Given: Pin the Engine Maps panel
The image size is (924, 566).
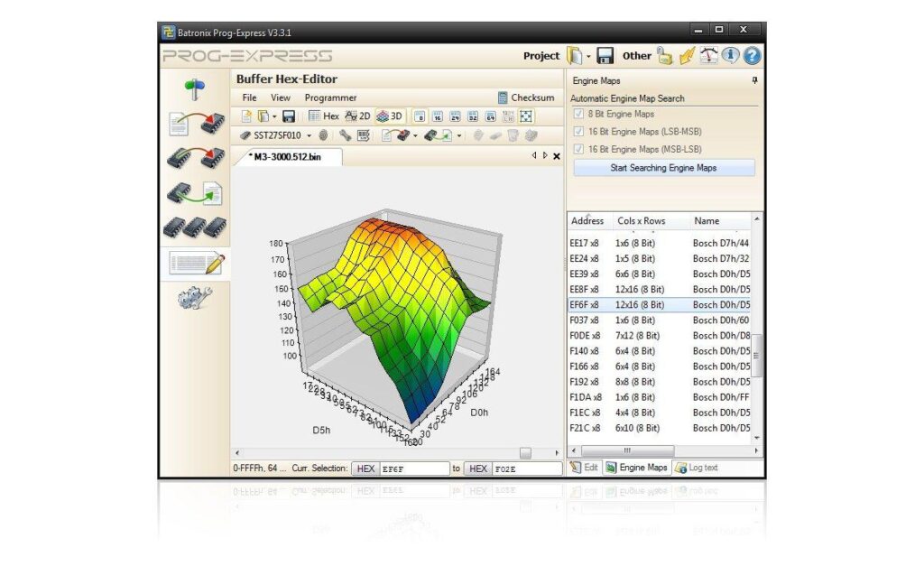Looking at the screenshot, I should (x=754, y=80).
